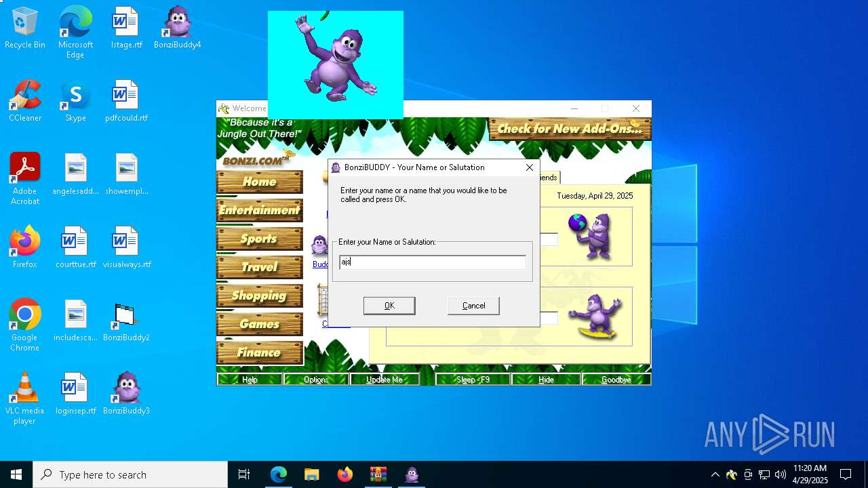Open the Finance section
This screenshot has height=488, width=868.
click(x=260, y=352)
